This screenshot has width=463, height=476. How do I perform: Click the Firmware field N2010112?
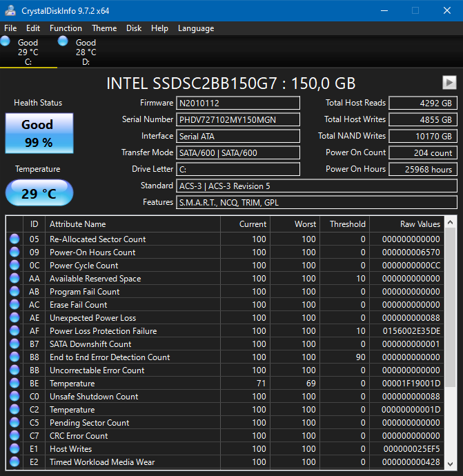(238, 103)
